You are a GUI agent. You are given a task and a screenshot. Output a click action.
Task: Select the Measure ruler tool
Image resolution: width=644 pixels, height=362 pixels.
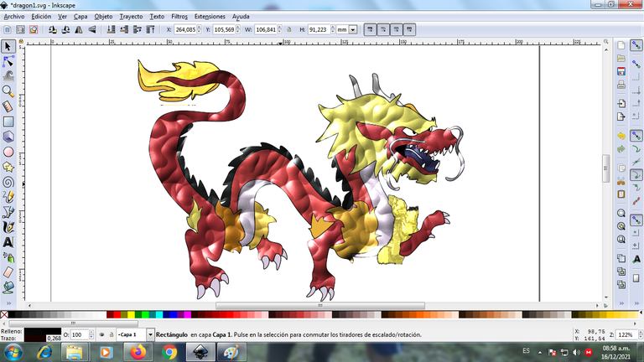tap(8, 106)
